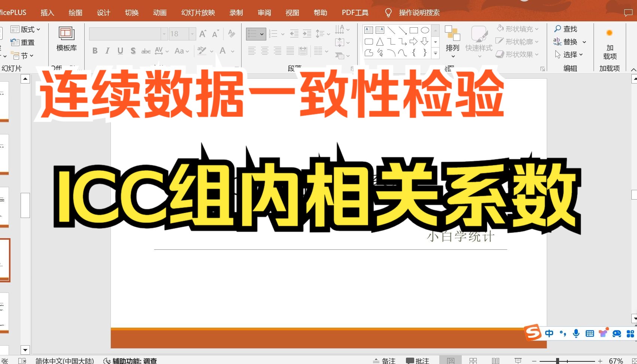Open the font size dropdown
Screen dimensions: 637x364
point(192,34)
